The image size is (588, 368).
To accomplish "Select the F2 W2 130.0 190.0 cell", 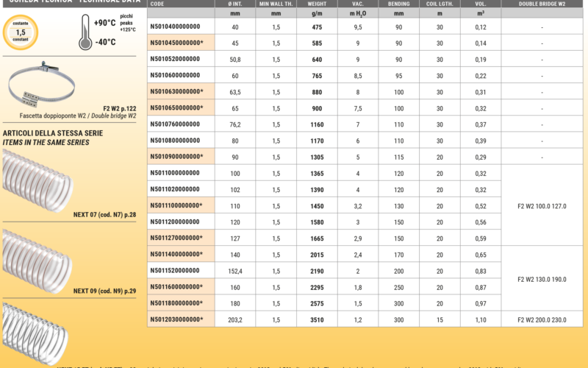I will (x=542, y=279).
